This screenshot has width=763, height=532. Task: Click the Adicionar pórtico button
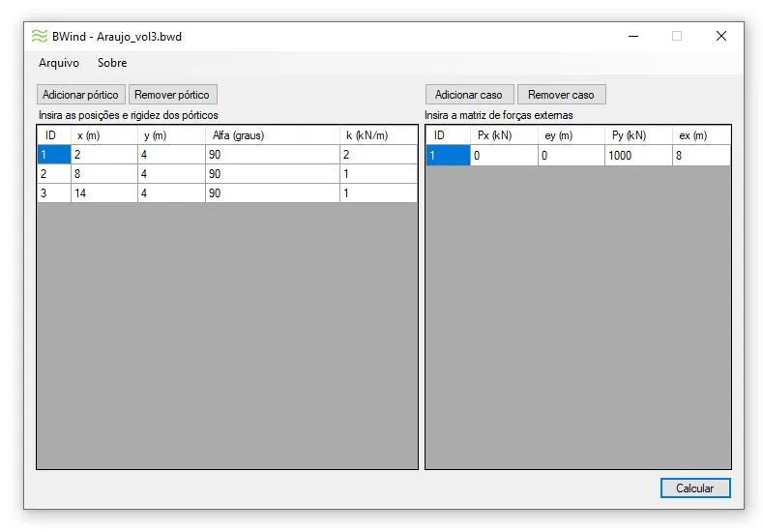(80, 95)
